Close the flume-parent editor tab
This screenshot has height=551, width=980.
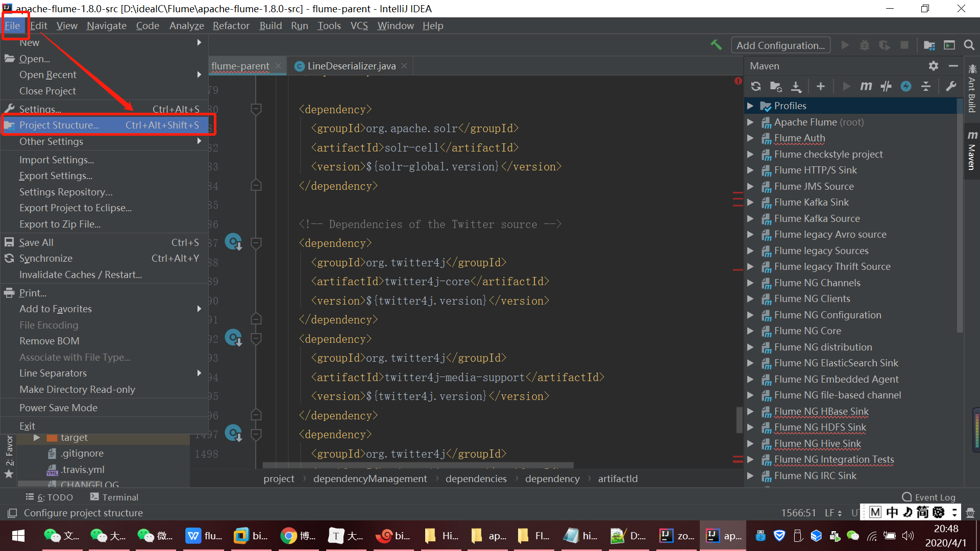[278, 66]
